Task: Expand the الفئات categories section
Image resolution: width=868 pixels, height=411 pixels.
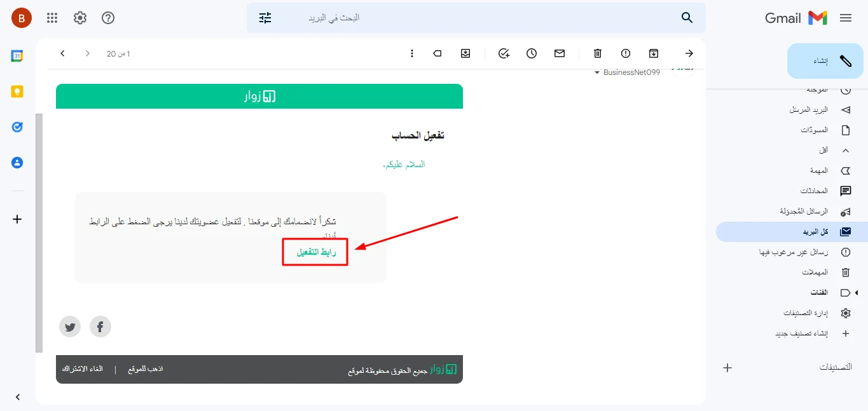Action: (857, 292)
